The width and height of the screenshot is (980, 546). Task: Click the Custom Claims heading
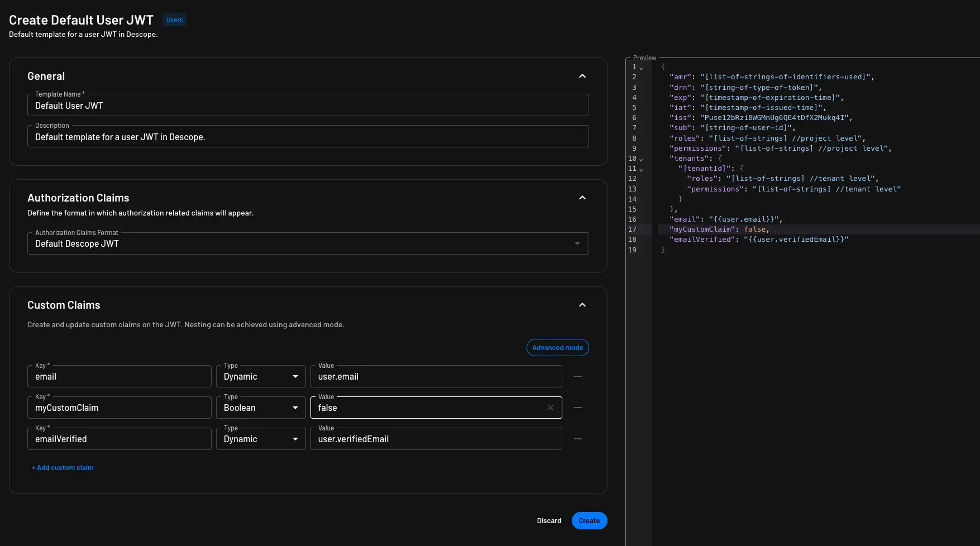tap(64, 305)
